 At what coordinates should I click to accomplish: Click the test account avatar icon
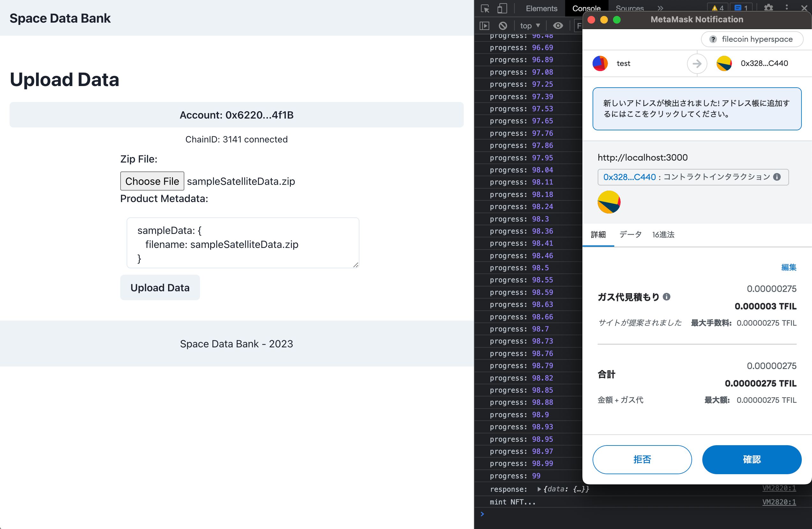click(600, 63)
